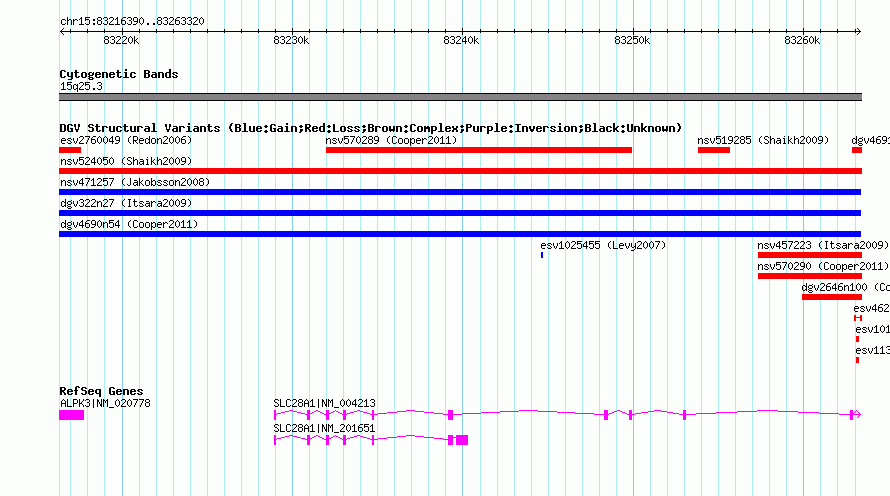Click the dgv4690n54 (Cooper2011) blue bar
890x496 pixels.
pyautogui.click(x=460, y=234)
